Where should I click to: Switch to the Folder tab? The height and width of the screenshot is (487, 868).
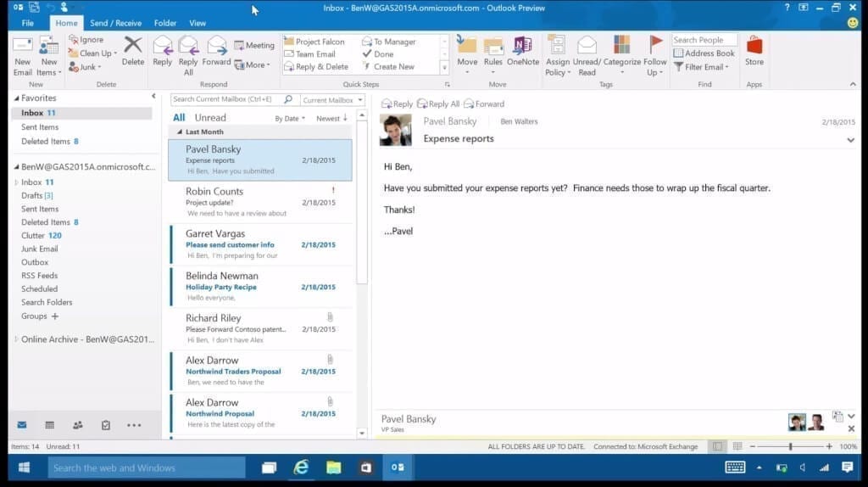(165, 23)
